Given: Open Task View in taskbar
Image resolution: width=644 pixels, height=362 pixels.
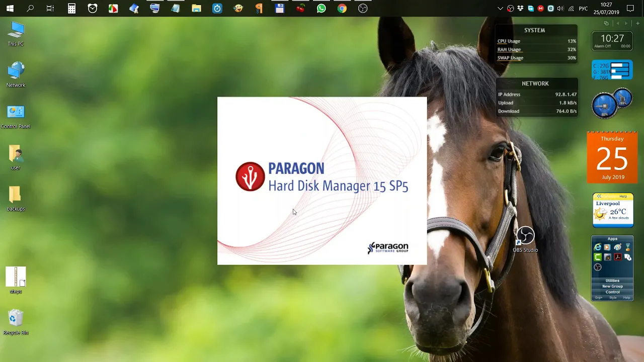Looking at the screenshot, I should 50,9.
